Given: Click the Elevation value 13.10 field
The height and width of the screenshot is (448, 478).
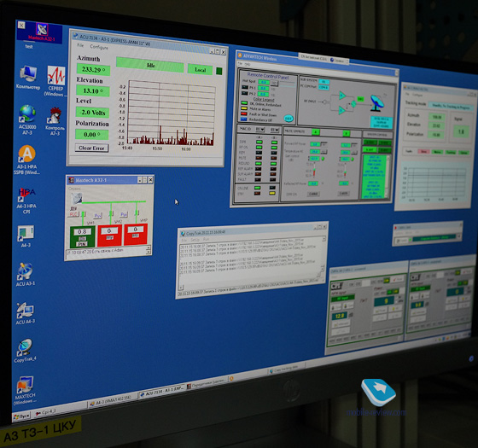Looking at the screenshot, I should (93, 90).
